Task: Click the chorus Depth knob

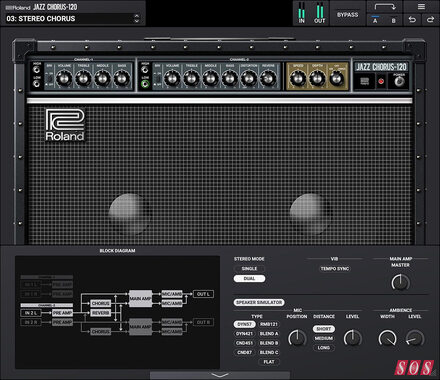Action: (317, 79)
